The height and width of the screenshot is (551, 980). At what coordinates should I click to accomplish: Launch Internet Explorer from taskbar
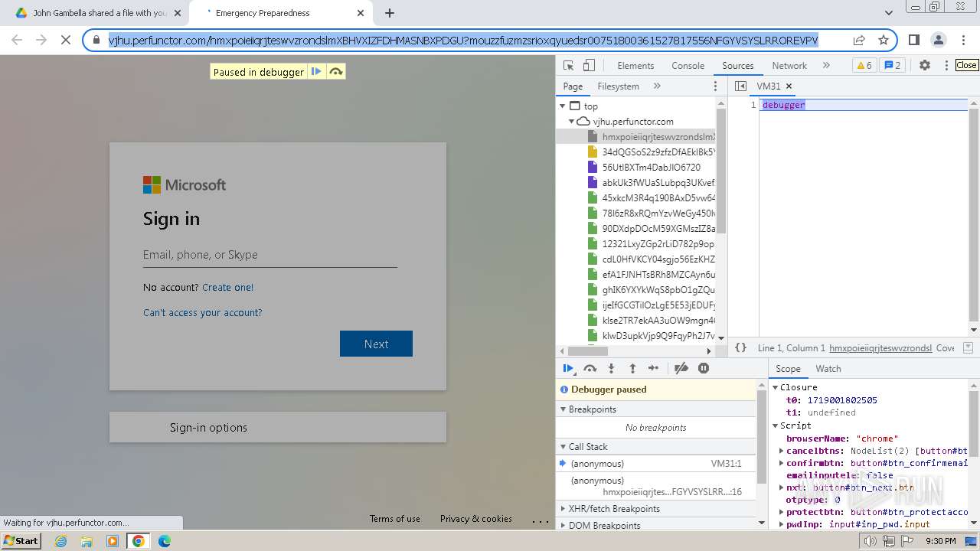coord(61,540)
